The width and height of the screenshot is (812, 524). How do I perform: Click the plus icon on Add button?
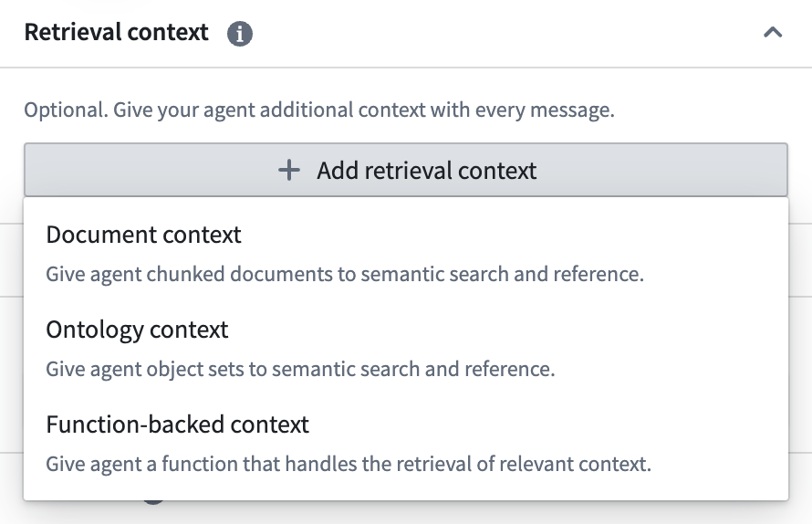[289, 170]
